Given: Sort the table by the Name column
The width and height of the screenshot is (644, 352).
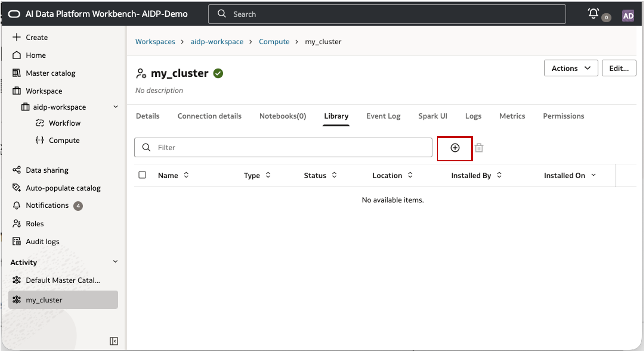Looking at the screenshot, I should point(186,175).
